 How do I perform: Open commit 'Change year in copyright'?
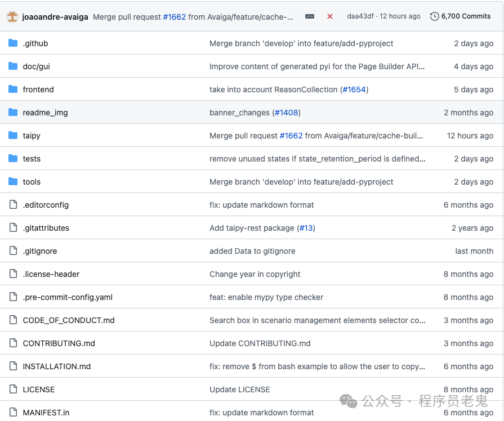click(x=255, y=274)
